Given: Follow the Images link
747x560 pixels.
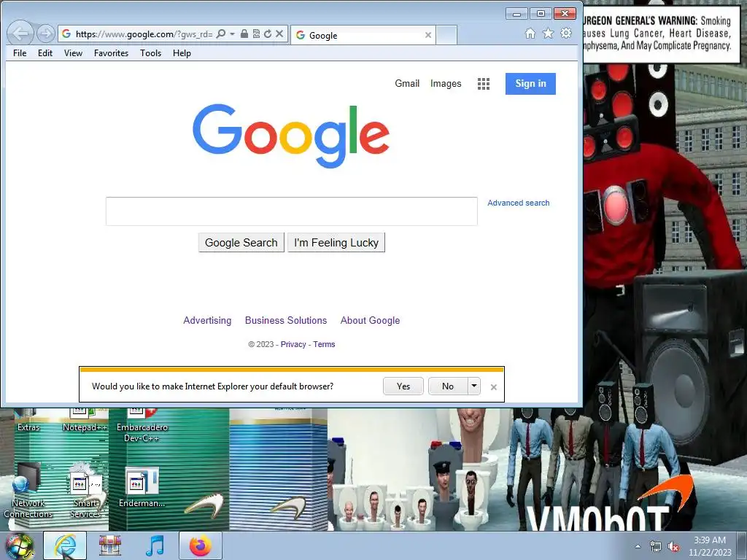Looking at the screenshot, I should point(446,83).
